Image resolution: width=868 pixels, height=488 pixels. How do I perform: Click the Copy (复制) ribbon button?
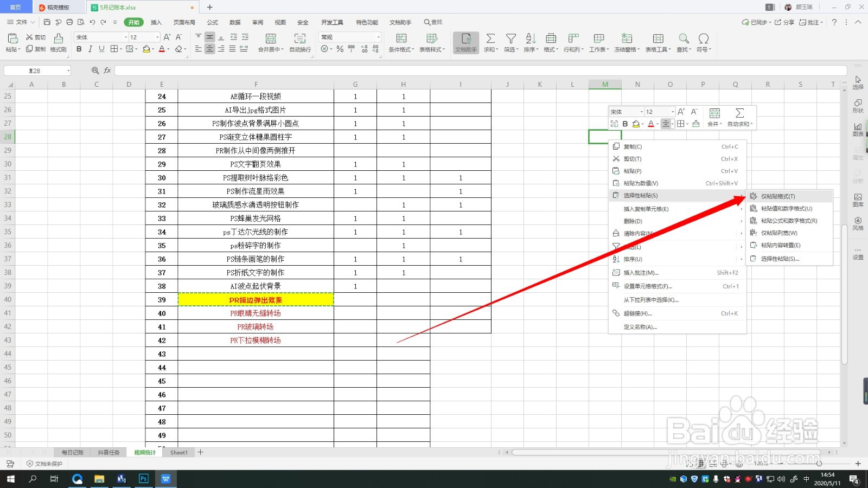pos(36,49)
